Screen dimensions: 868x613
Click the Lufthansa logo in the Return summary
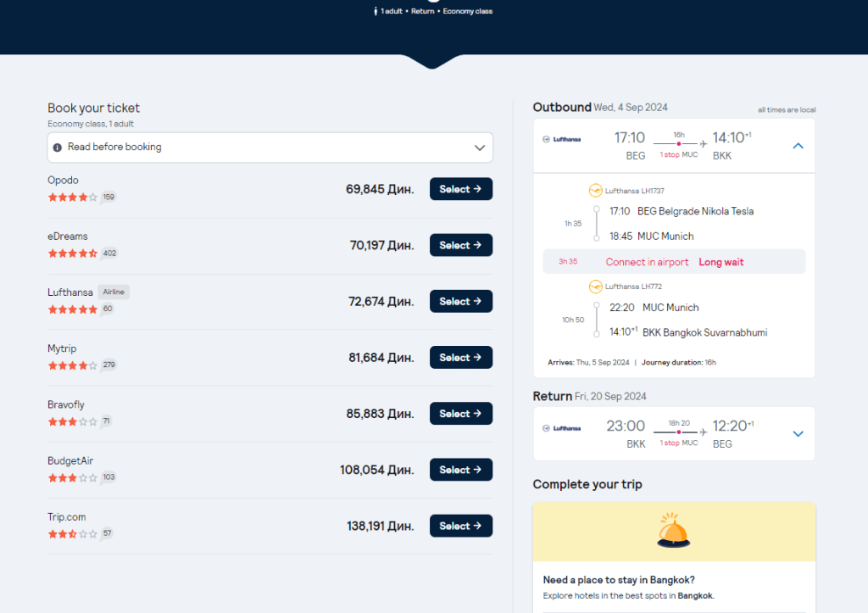[x=562, y=428]
